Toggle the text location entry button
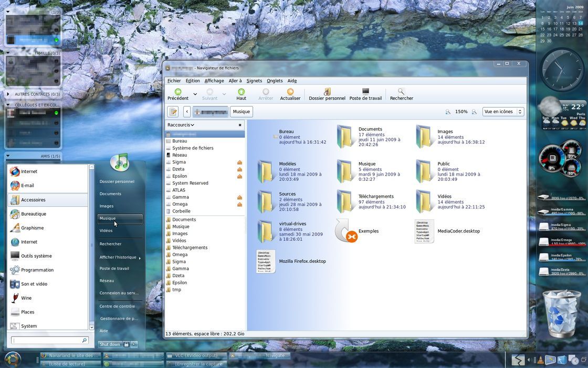Viewport: 588px width, 368px height. (173, 111)
